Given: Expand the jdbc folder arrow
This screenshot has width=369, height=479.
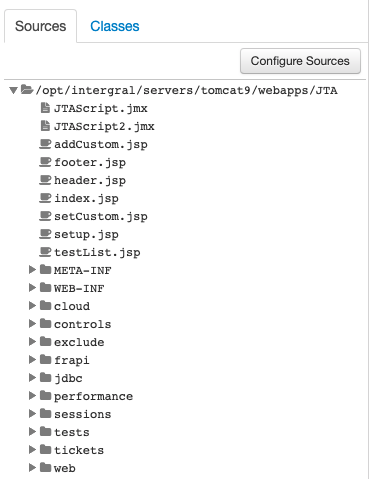Looking at the screenshot, I should coord(32,377).
